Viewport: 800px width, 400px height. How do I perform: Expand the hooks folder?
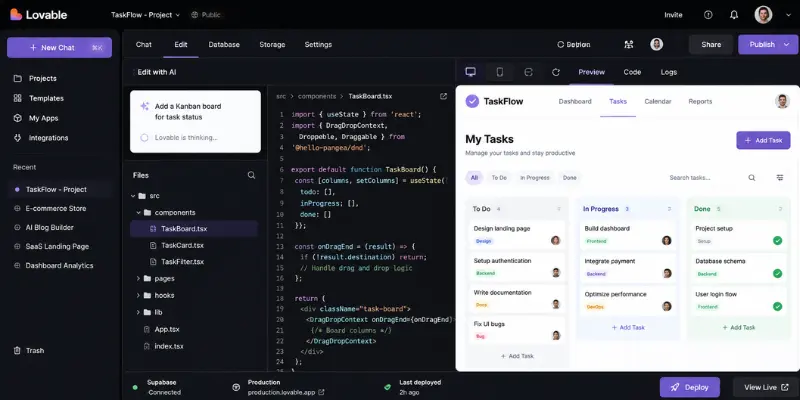pyautogui.click(x=138, y=295)
